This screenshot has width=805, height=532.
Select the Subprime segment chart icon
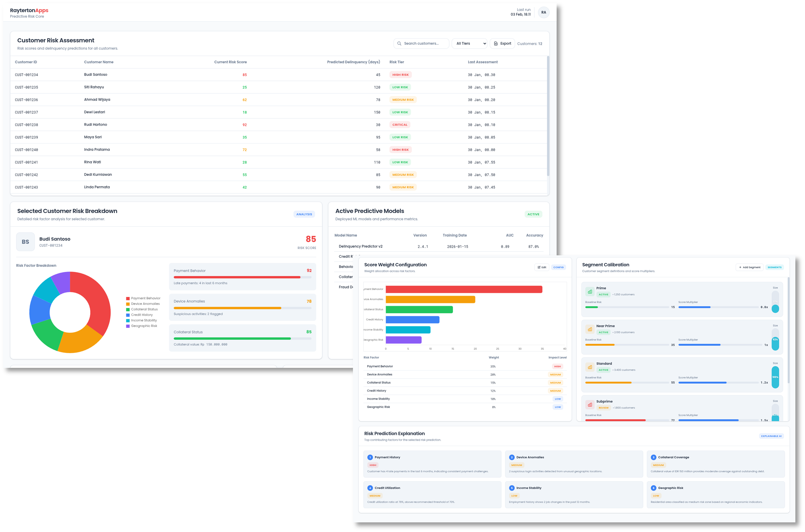point(590,405)
